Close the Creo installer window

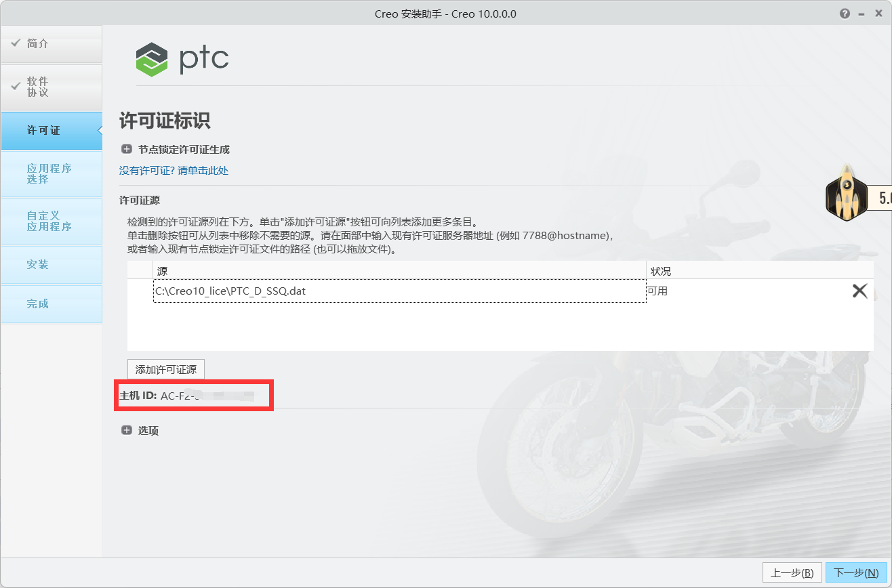[877, 14]
